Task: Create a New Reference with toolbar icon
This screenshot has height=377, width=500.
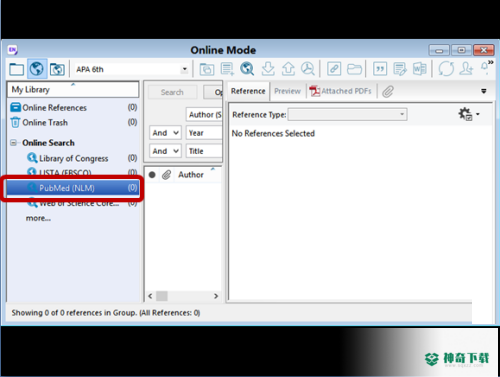Action: click(227, 69)
